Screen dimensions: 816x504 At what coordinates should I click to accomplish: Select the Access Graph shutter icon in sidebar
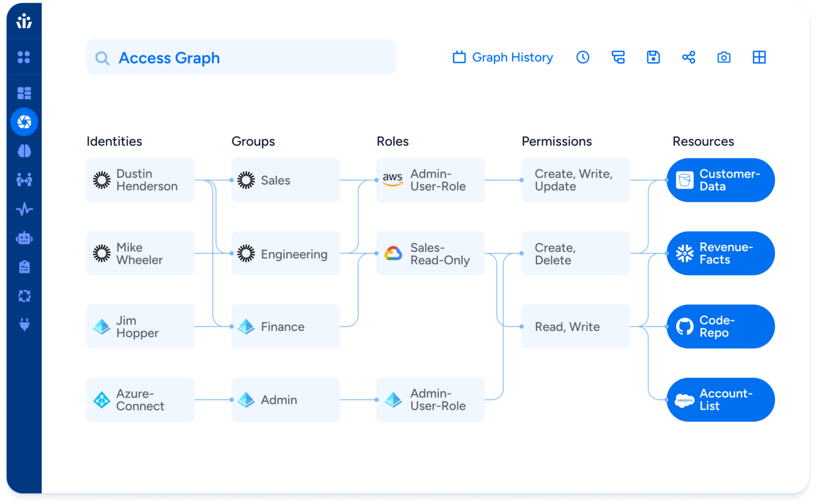(x=24, y=122)
